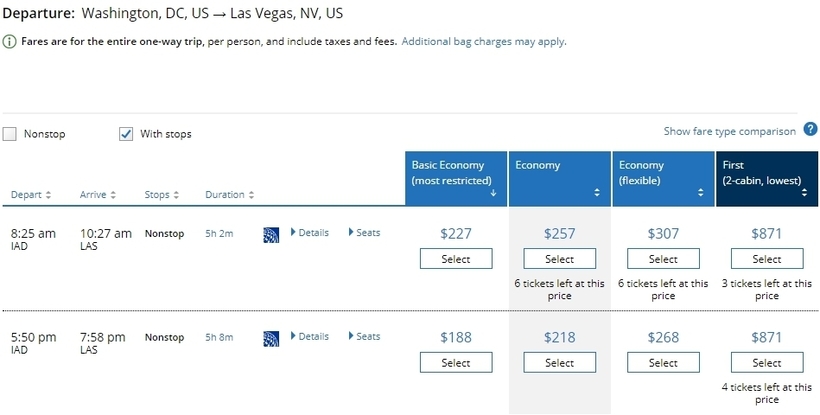Expand Details for the 5:50 pm flight
This screenshot has height=415, width=820.
(310, 336)
